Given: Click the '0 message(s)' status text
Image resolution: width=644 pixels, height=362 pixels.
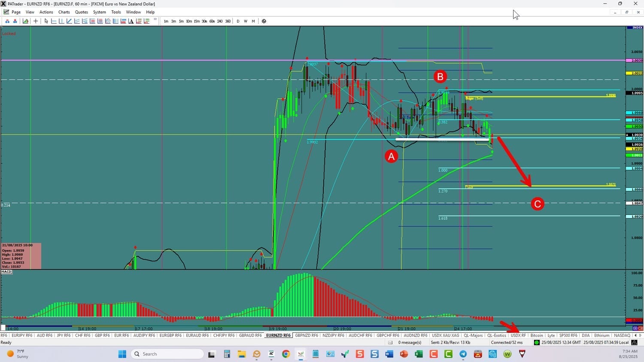Looking at the screenshot, I should coord(410,342).
